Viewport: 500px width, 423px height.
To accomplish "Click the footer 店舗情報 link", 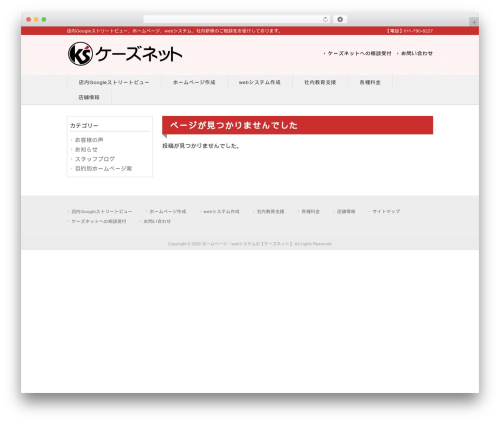I will [x=346, y=211].
